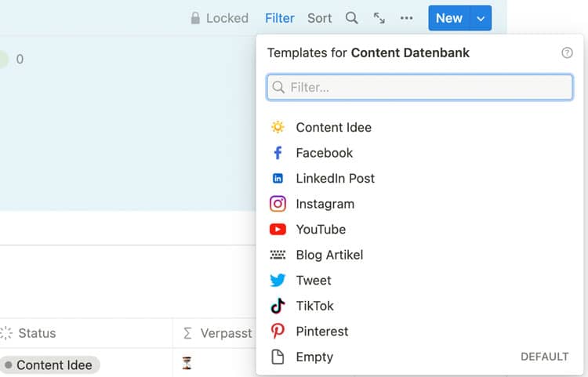Open the Filter options

(280, 18)
